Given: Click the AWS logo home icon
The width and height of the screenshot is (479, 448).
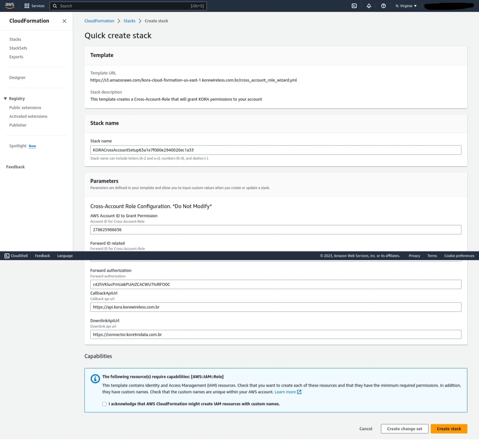Looking at the screenshot, I should point(9,6).
